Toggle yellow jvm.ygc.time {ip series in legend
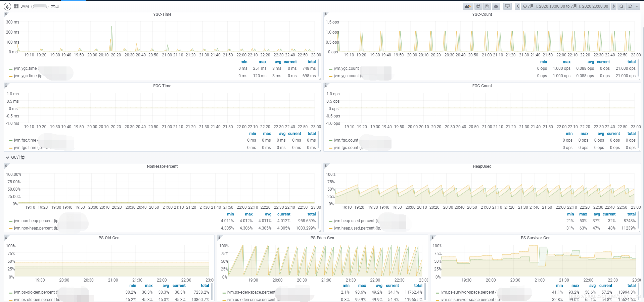Viewport: 644px width, 302px height. pyautogui.click(x=28, y=76)
